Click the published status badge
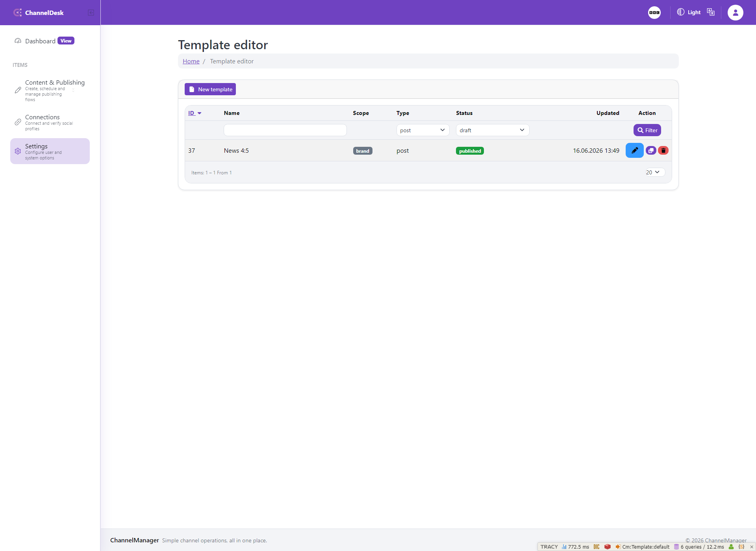Image resolution: width=756 pixels, height=551 pixels. click(x=470, y=151)
